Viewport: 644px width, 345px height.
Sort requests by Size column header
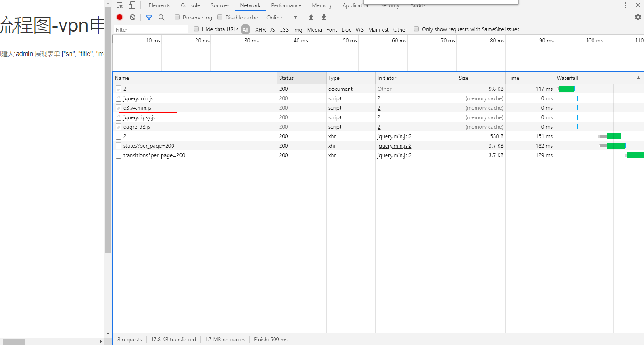click(481, 78)
